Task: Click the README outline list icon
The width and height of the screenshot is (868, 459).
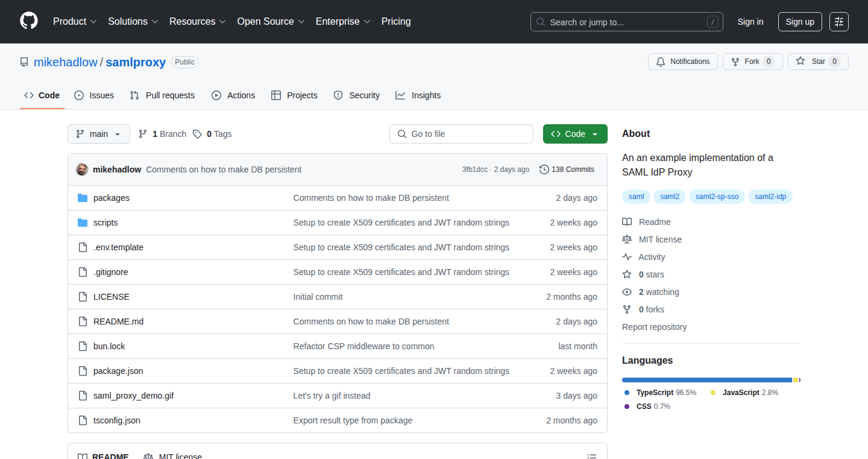Action: pyautogui.click(x=592, y=457)
